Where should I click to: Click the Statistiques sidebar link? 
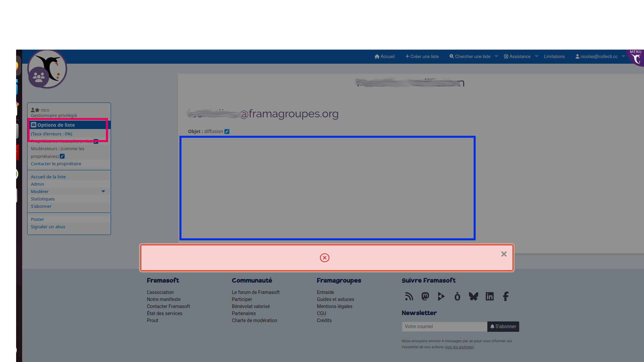[43, 199]
